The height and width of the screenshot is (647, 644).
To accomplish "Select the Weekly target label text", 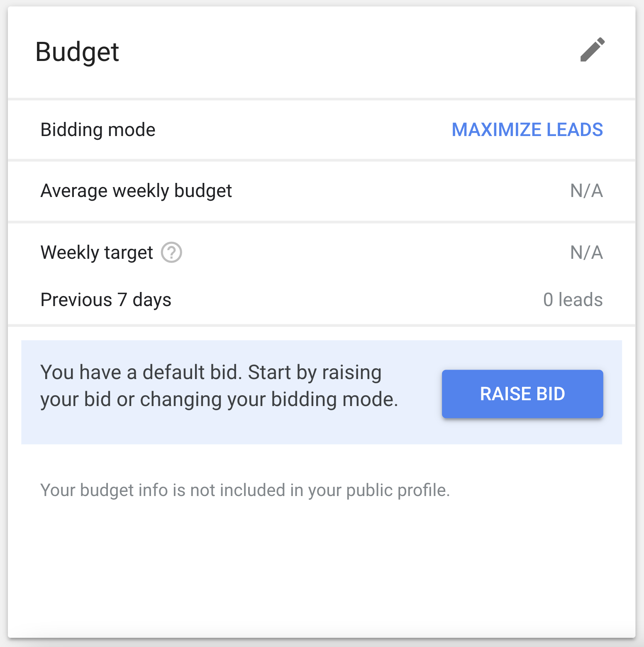I will pos(97,252).
